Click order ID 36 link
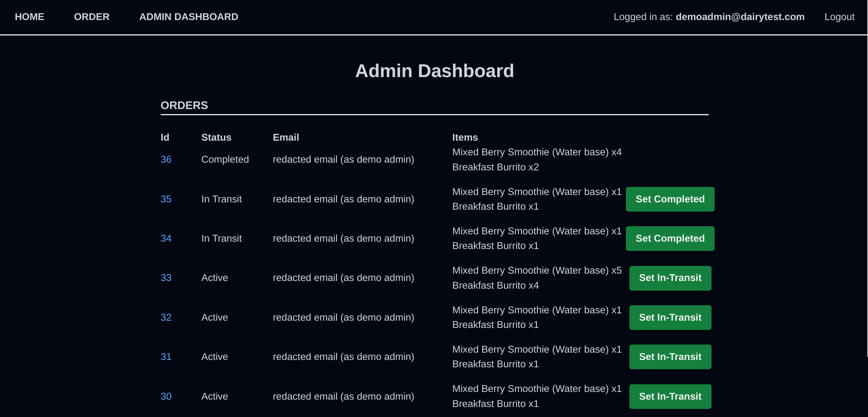This screenshot has height=417, width=868. [x=165, y=160]
